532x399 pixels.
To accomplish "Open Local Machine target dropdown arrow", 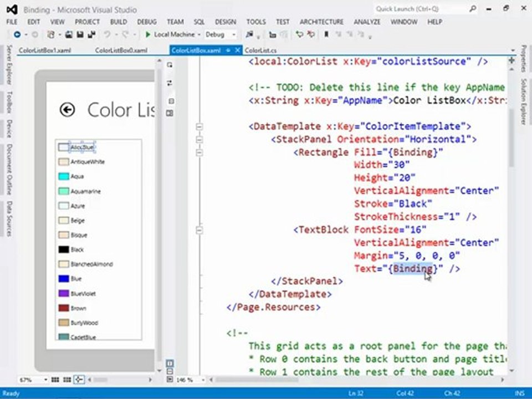I will pos(199,34).
